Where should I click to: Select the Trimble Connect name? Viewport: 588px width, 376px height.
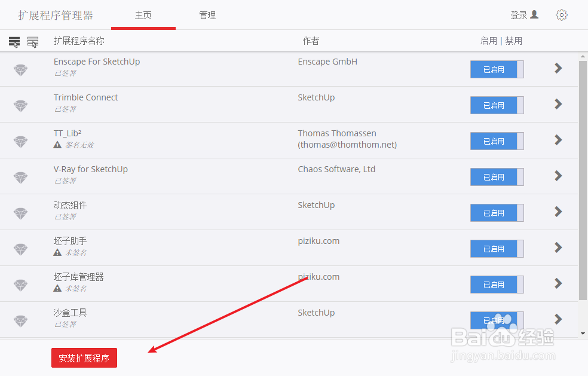(85, 97)
